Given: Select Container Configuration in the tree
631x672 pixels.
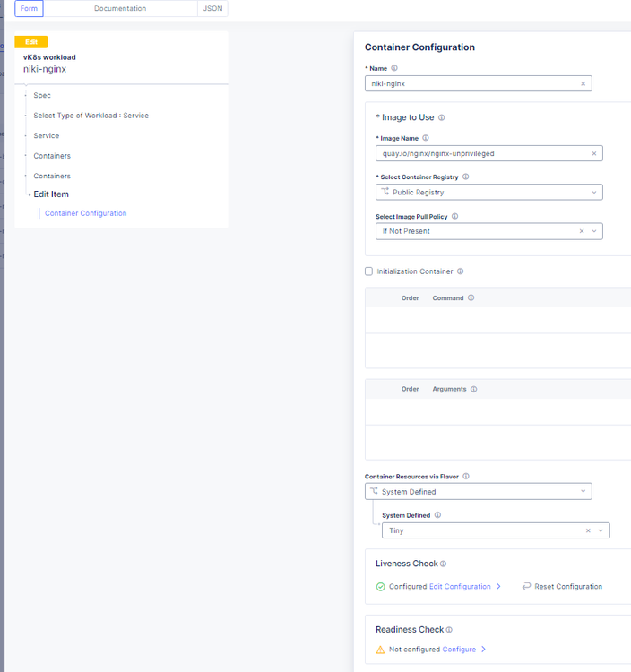Looking at the screenshot, I should (86, 213).
